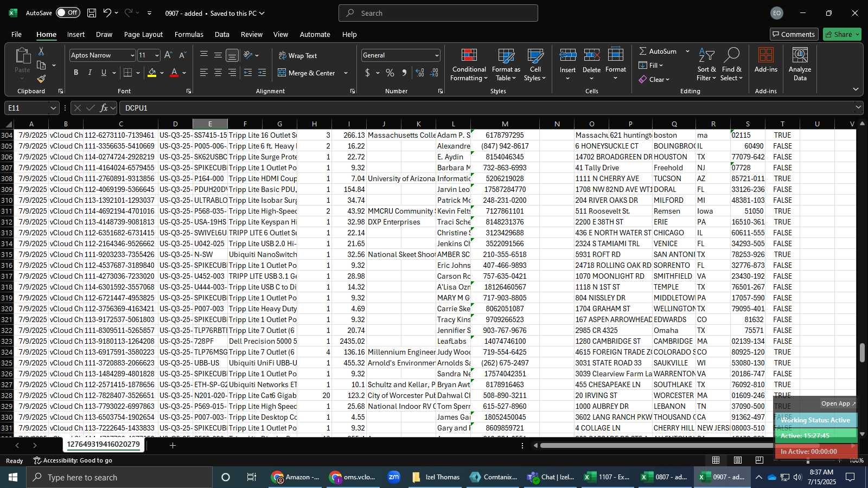
Task: Click Merge & Center button
Action: pyautogui.click(x=307, y=73)
